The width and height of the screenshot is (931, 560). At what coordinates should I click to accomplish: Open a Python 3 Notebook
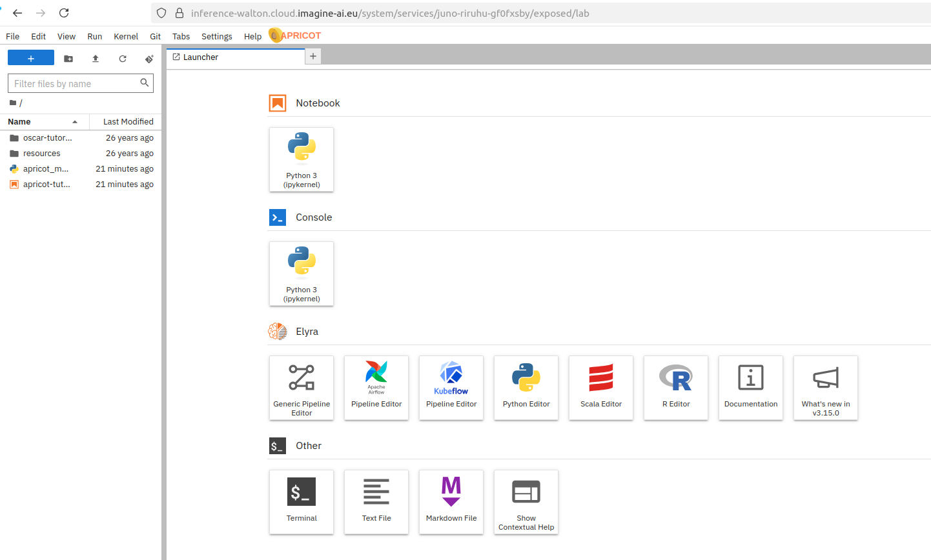[x=302, y=159]
